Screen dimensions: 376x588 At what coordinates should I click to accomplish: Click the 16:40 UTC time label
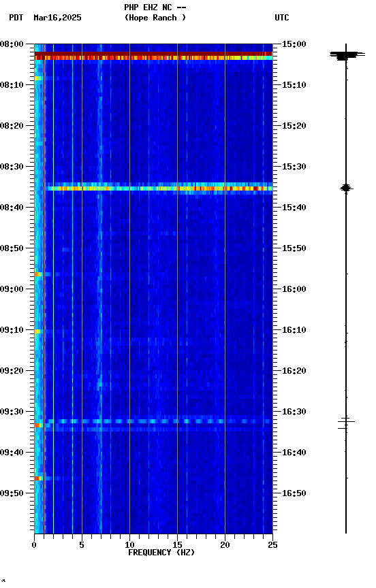(294, 453)
